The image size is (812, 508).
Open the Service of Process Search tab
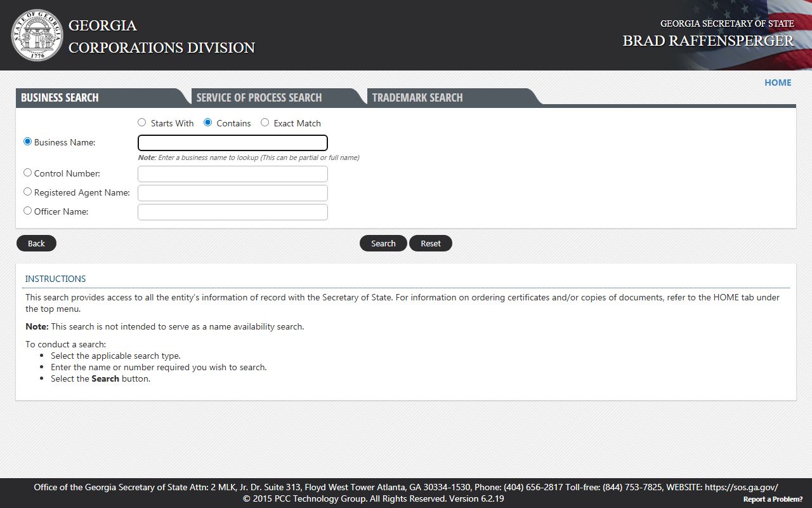click(x=259, y=97)
